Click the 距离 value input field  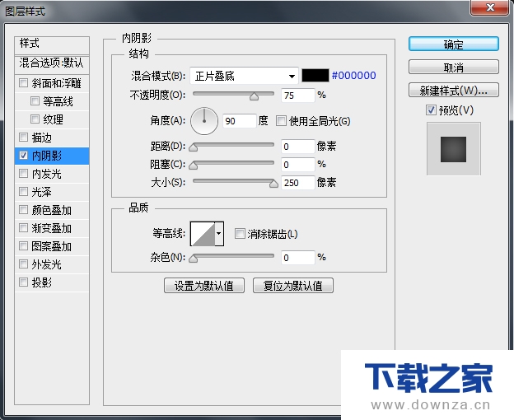(x=298, y=147)
